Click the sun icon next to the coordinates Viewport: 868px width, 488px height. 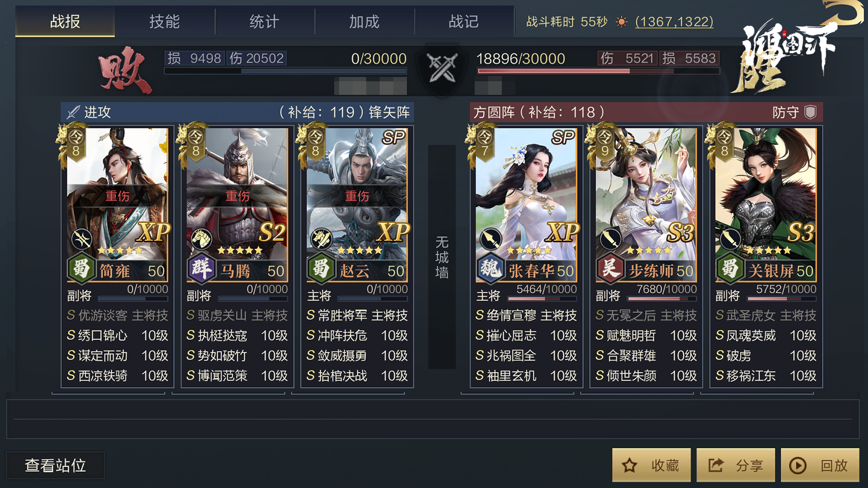(622, 22)
